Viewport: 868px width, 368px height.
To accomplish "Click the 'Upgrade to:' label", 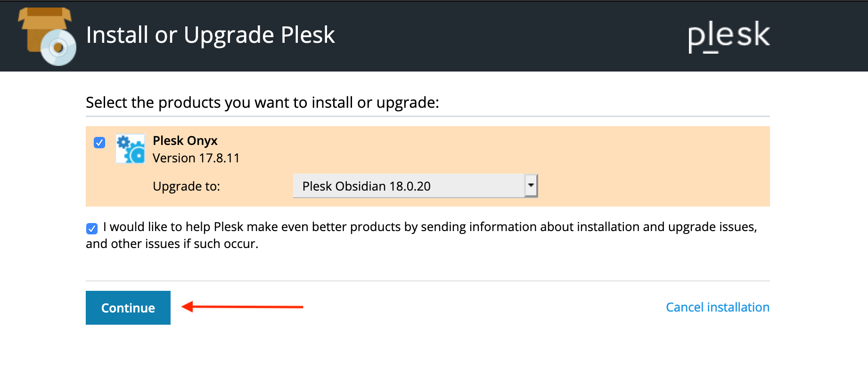I will click(186, 186).
